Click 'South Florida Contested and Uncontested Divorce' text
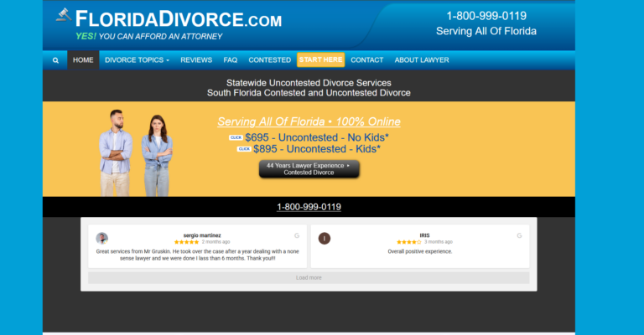 (x=309, y=93)
